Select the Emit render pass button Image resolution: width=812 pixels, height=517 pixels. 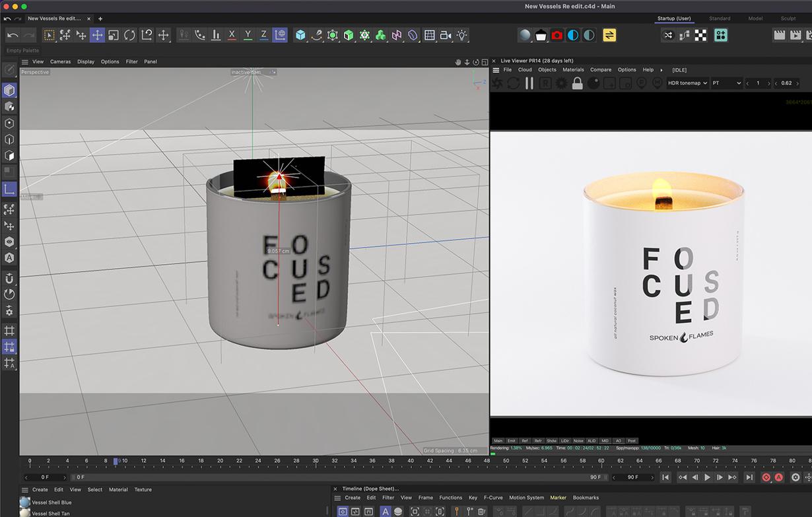pyautogui.click(x=512, y=440)
